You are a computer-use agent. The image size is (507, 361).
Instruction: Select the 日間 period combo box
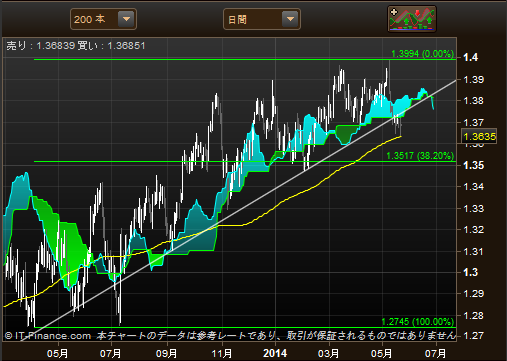[x=262, y=19]
